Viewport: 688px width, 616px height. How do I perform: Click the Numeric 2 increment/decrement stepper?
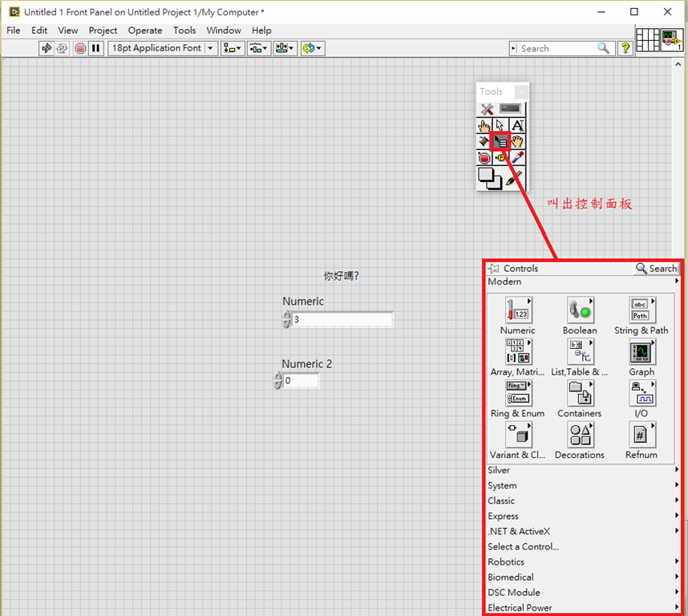[278, 380]
